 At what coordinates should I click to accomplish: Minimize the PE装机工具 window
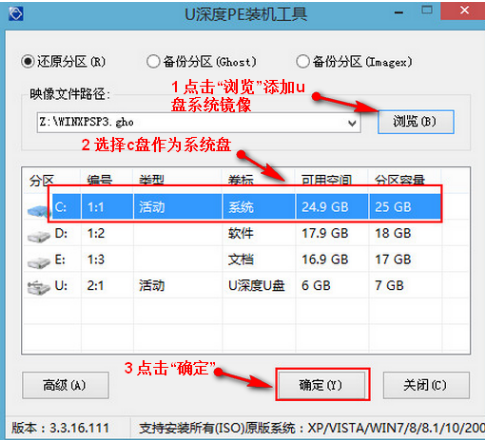[399, 13]
